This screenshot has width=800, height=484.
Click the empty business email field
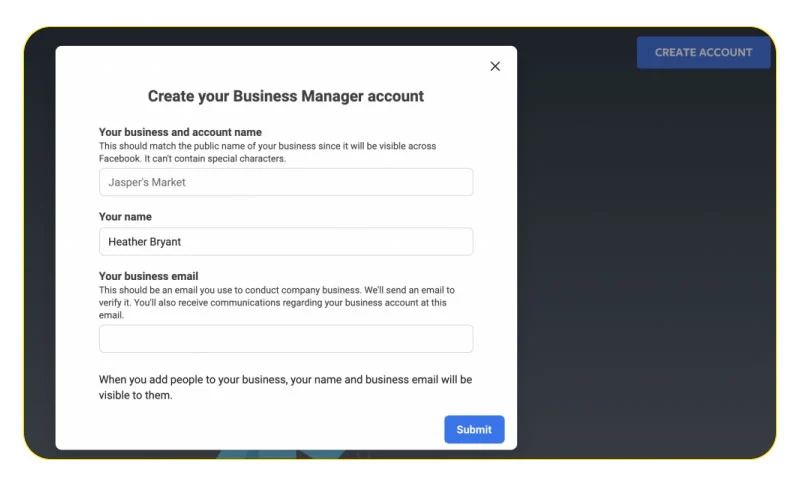click(286, 339)
